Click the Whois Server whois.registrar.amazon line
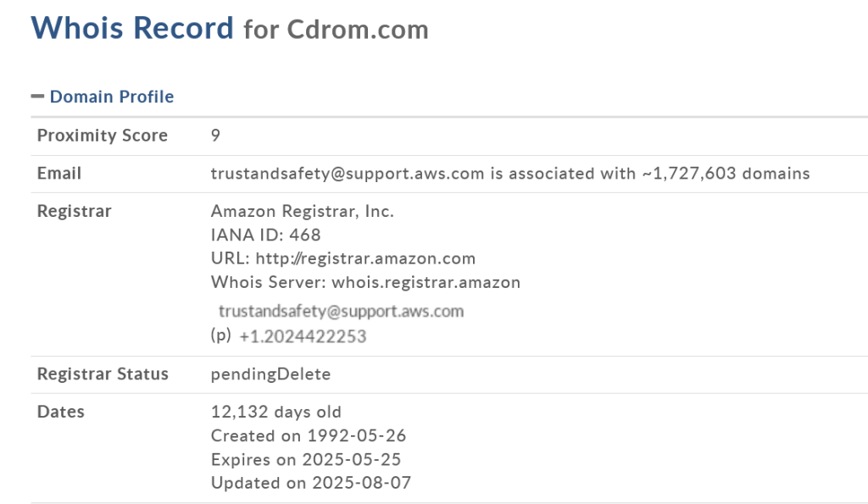Viewport: 868px width, 504px height. (x=365, y=282)
